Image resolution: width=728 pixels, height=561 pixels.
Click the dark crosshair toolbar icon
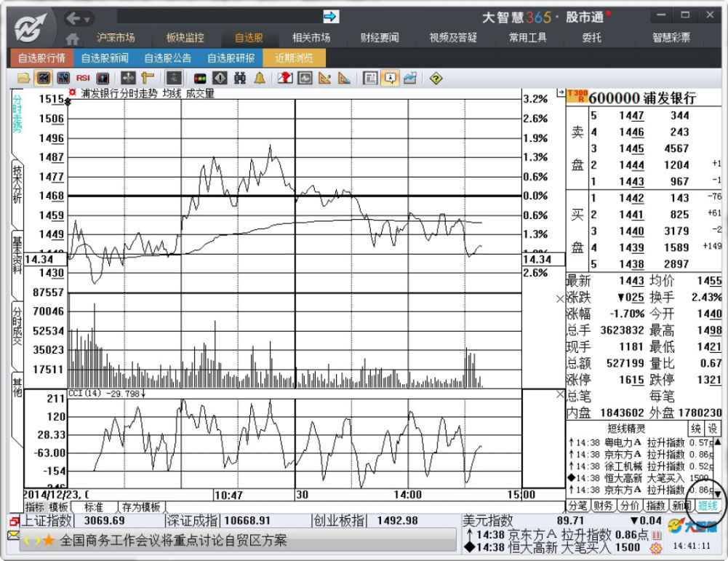174,78
